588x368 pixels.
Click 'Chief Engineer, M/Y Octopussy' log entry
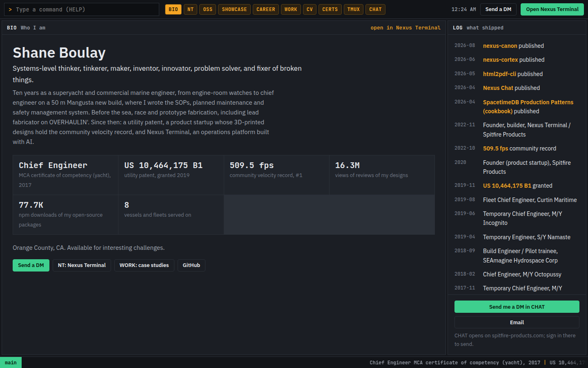pyautogui.click(x=522, y=274)
